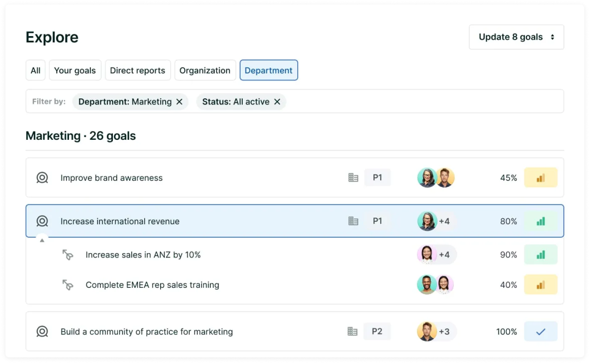Click the Marketing · 26 goals heading
Viewport: 590px width, 364px height.
tap(81, 136)
